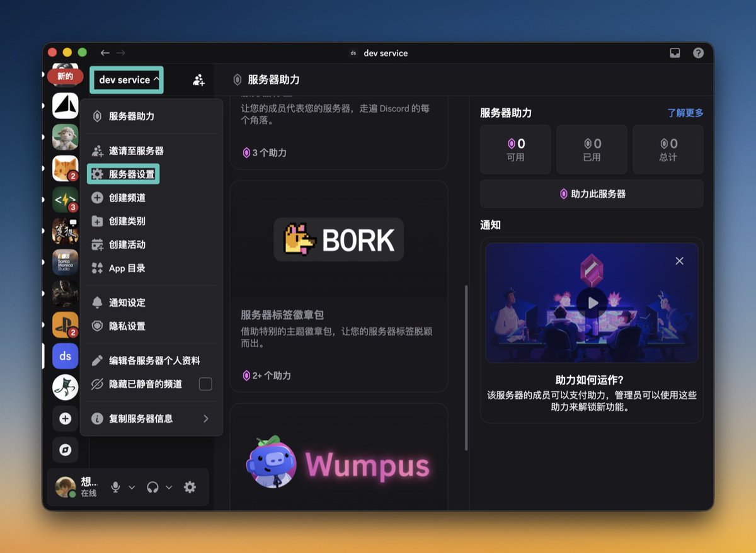This screenshot has width=756, height=553.
Task: Click the 了解更多 link
Action: click(x=685, y=113)
